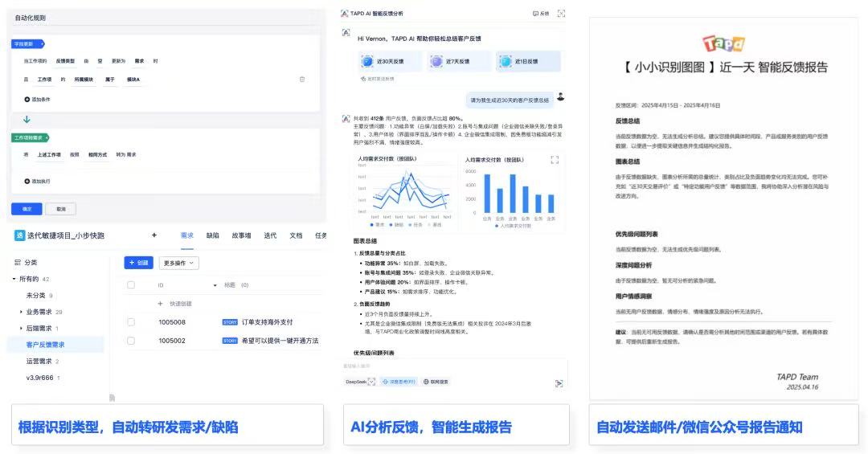This screenshot has width=868, height=454.
Task: Click the AI avatar icon beside the 412条 reply
Action: click(x=346, y=118)
